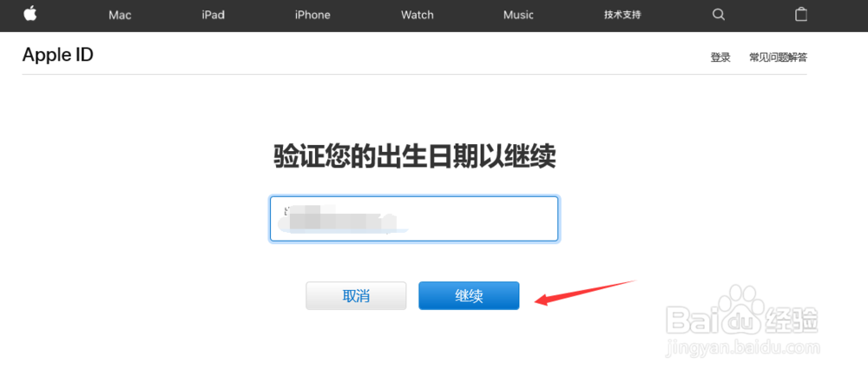The width and height of the screenshot is (868, 377).
Task: Click the 登录 link
Action: point(720,57)
